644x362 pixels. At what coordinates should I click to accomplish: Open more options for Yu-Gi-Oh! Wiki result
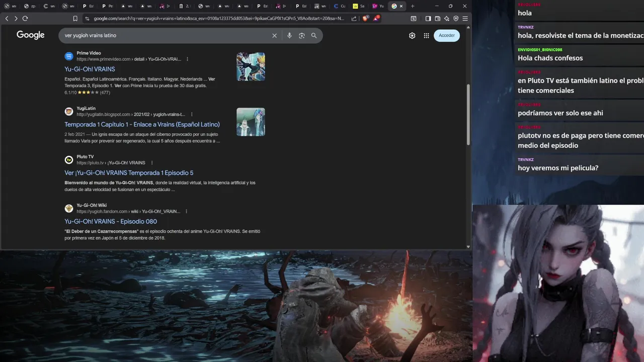pos(186,212)
